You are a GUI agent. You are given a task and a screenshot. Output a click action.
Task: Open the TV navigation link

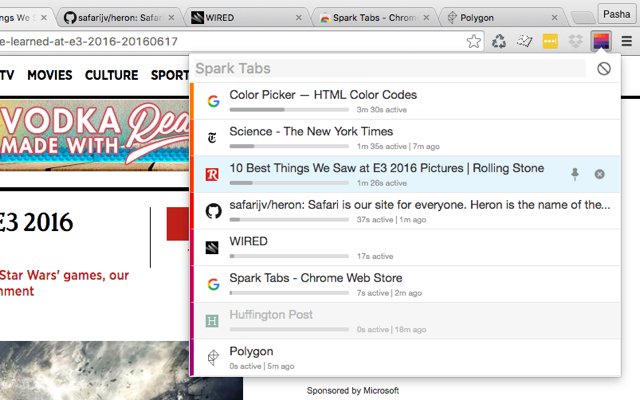[7, 75]
